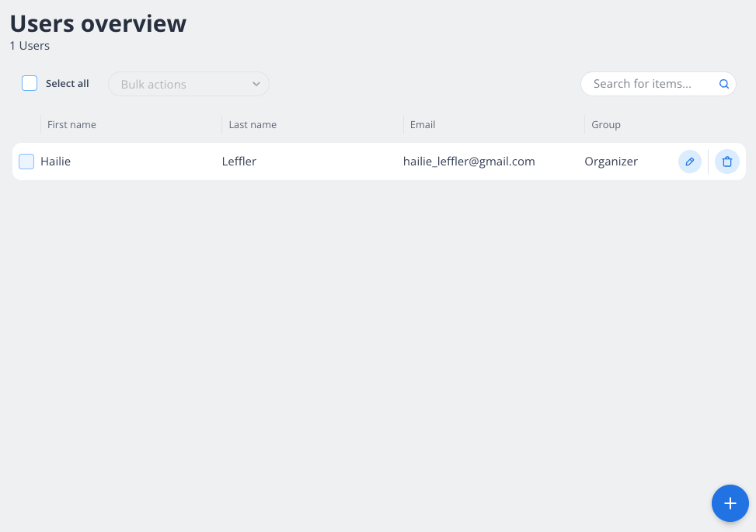Sort by the First name column header
The height and width of the screenshot is (532, 756).
pyautogui.click(x=71, y=124)
